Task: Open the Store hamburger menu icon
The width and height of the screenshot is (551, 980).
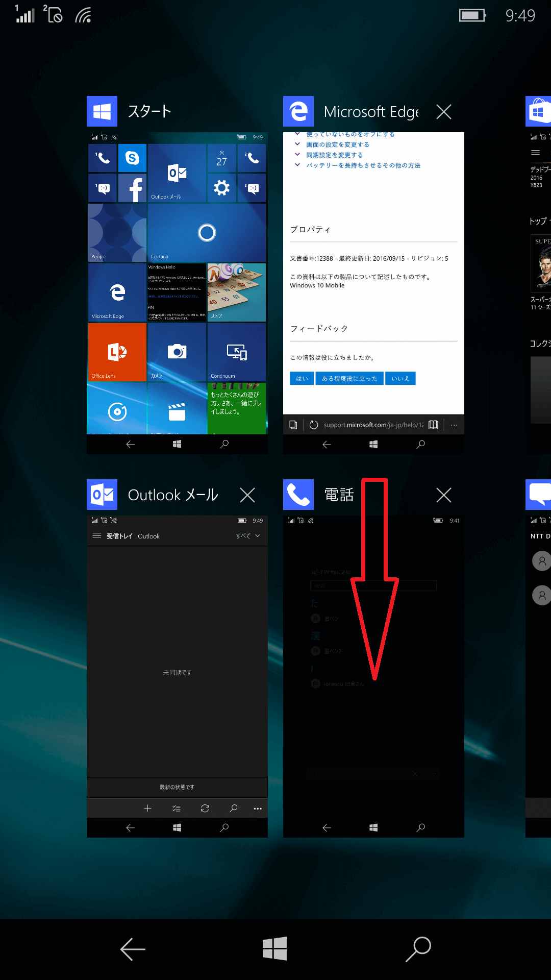Action: [x=536, y=153]
